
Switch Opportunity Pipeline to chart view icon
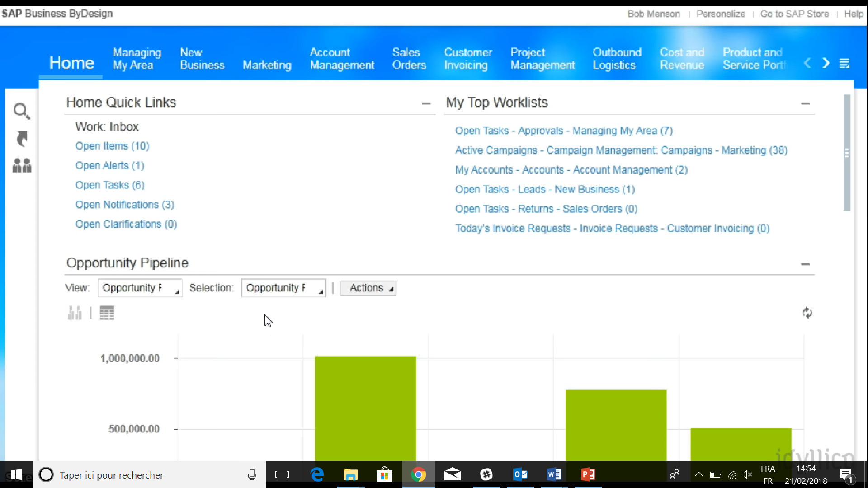[x=75, y=313]
